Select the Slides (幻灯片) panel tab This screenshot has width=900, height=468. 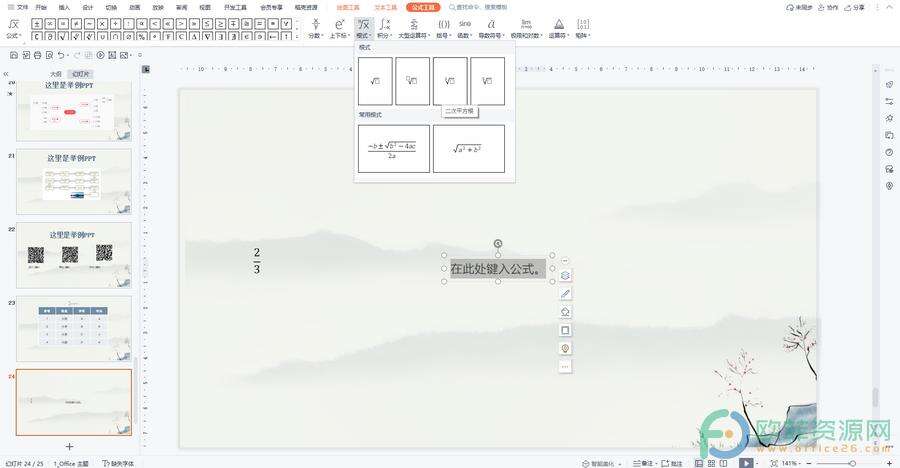click(80, 74)
